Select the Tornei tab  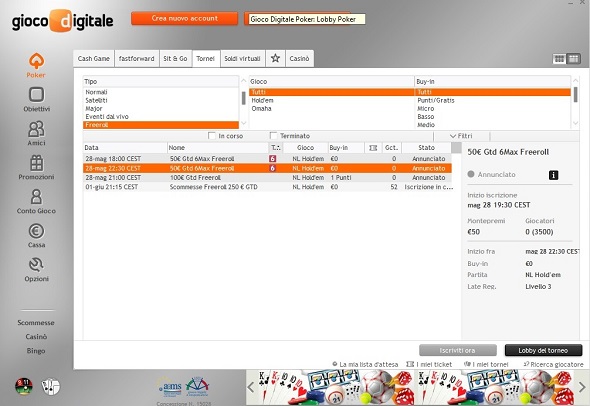point(205,59)
